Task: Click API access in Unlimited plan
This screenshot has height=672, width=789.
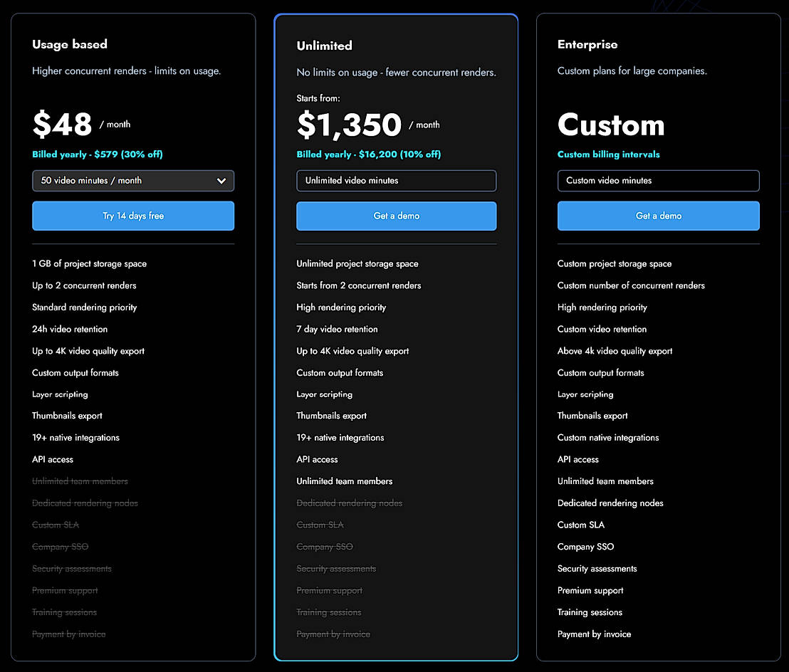Action: [317, 459]
